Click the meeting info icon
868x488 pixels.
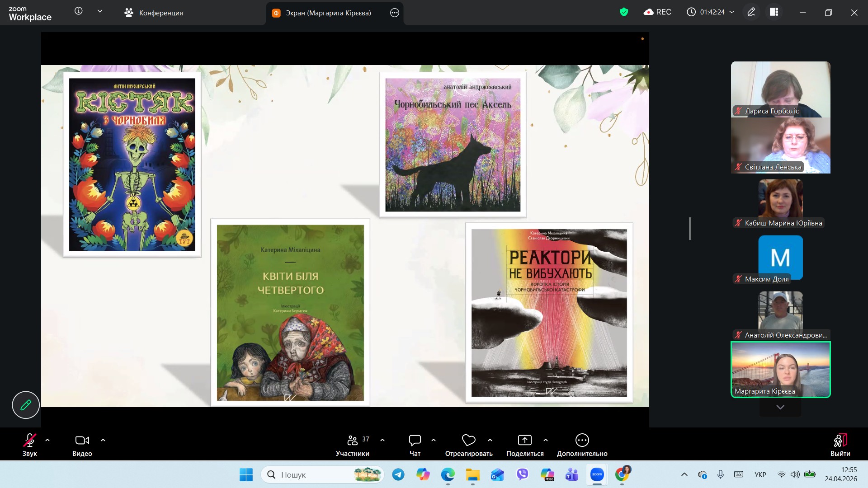79,11
